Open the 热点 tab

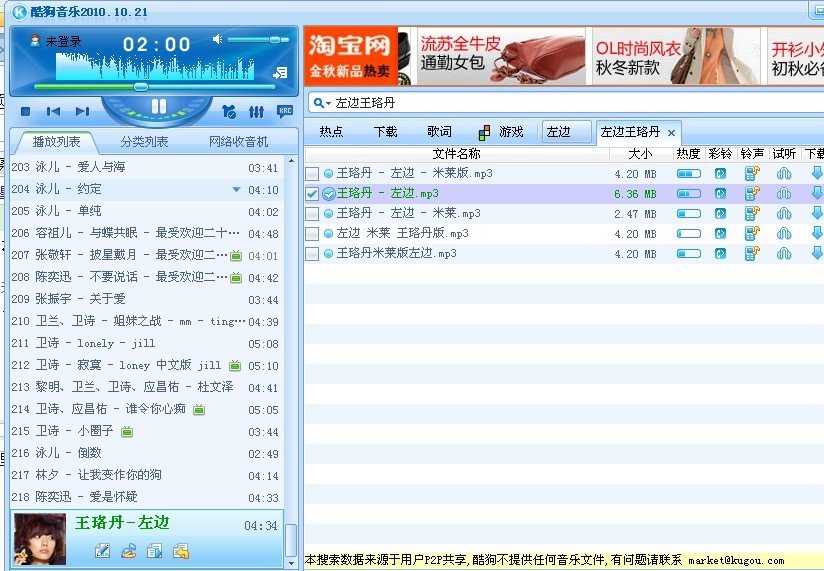331,132
